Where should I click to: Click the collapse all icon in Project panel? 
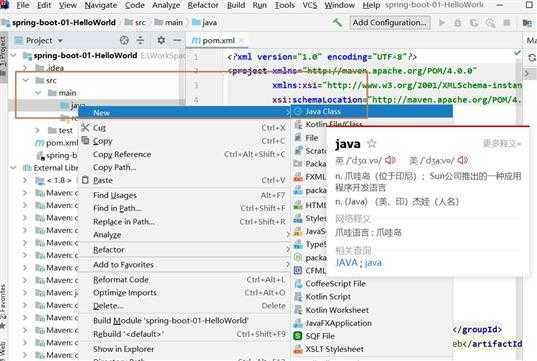140,40
